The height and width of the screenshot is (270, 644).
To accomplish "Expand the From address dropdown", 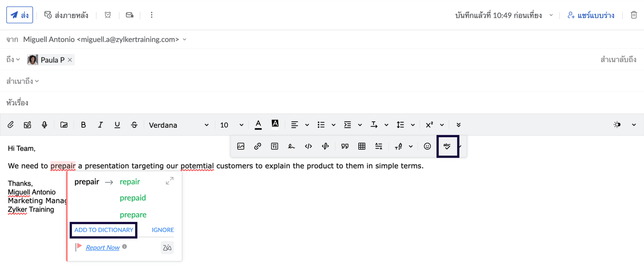I will pyautogui.click(x=184, y=39).
